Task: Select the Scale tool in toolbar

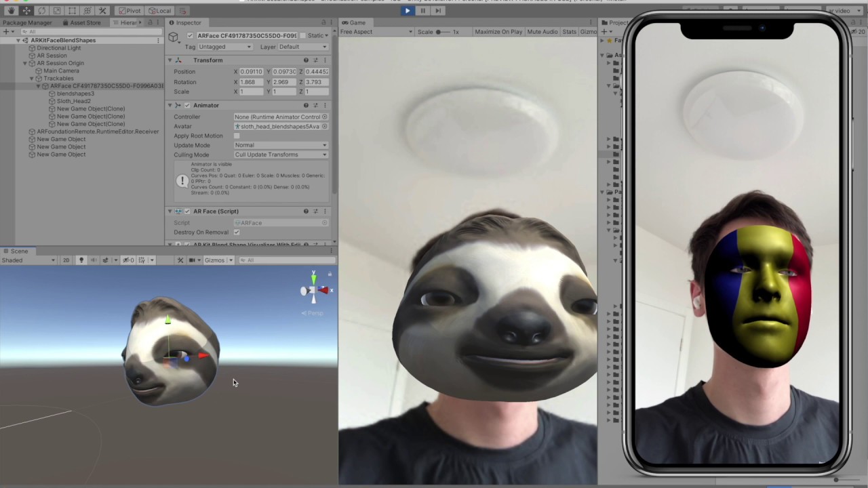Action: 56,11
